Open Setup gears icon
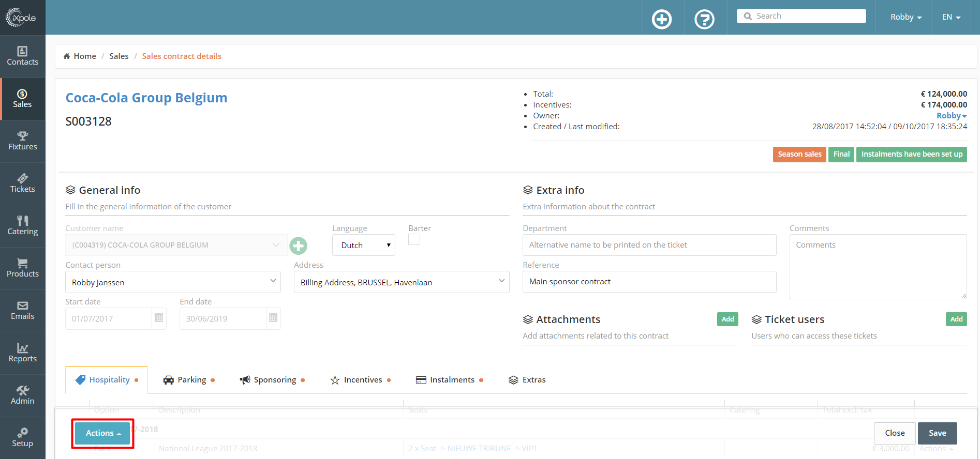 click(x=23, y=433)
